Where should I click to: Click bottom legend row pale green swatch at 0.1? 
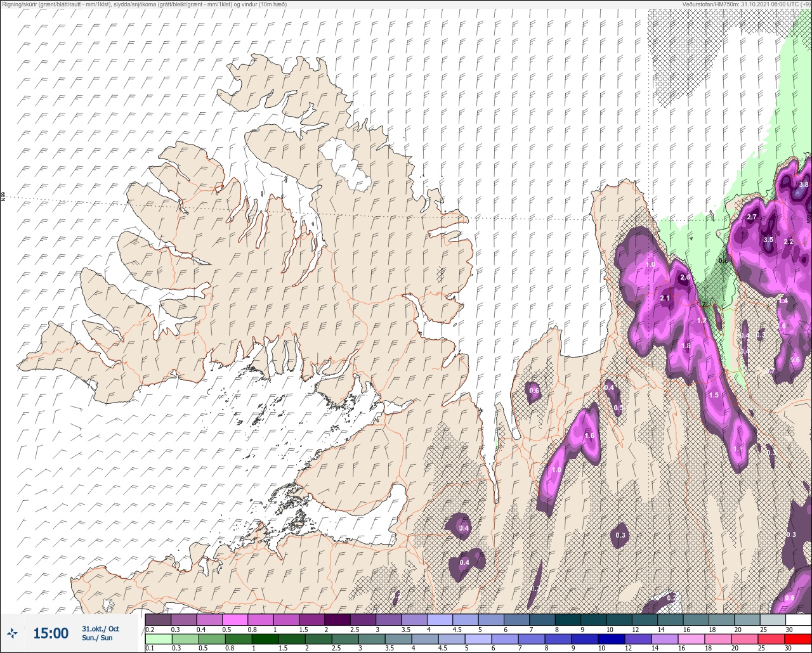(x=158, y=638)
